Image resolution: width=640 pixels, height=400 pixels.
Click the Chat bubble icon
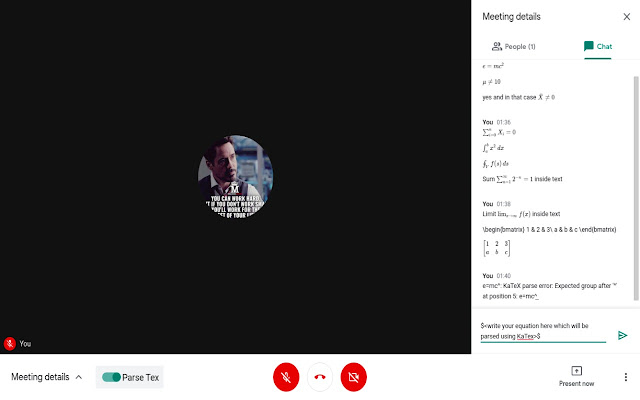click(x=589, y=46)
